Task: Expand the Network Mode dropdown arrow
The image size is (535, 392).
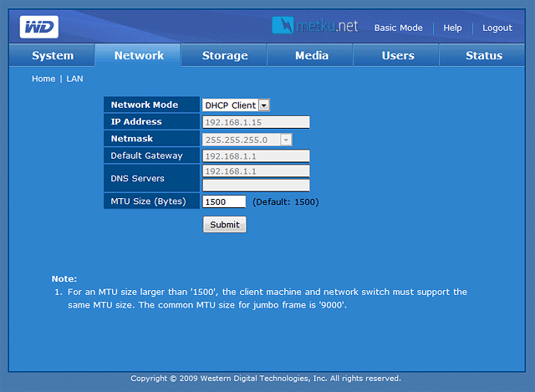Action: coord(264,105)
